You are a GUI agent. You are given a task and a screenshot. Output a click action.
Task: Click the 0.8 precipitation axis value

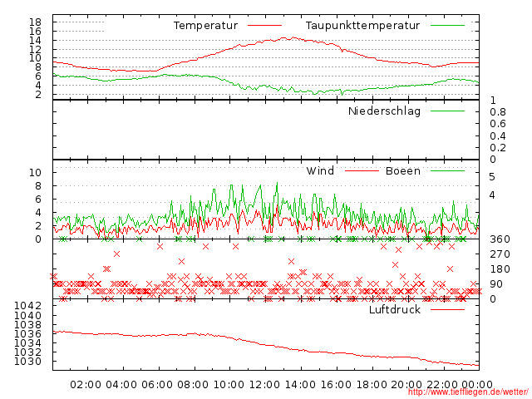498,112
